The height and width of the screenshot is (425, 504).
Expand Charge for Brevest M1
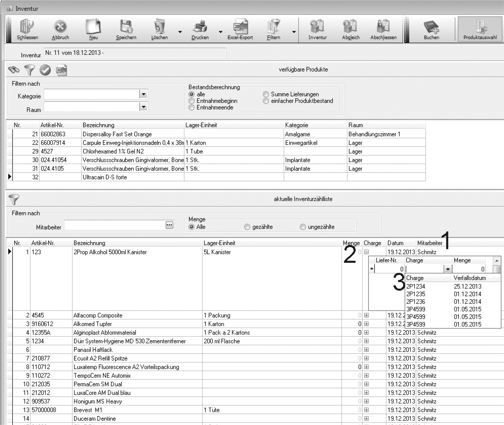click(366, 410)
